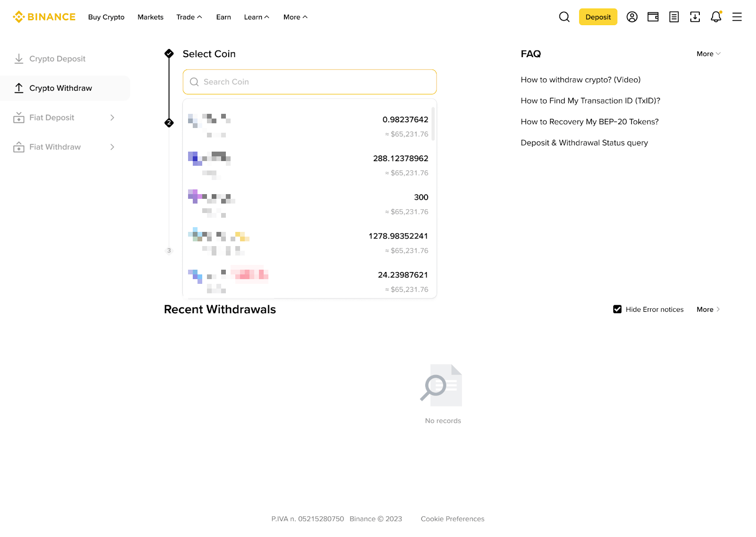This screenshot has width=756, height=537.
Task: Open the notifications bell icon
Action: [716, 17]
